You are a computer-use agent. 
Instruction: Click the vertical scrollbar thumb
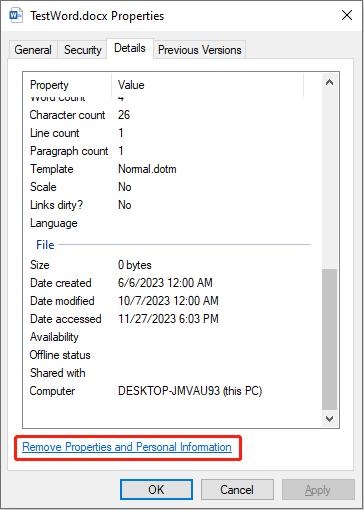(x=329, y=339)
